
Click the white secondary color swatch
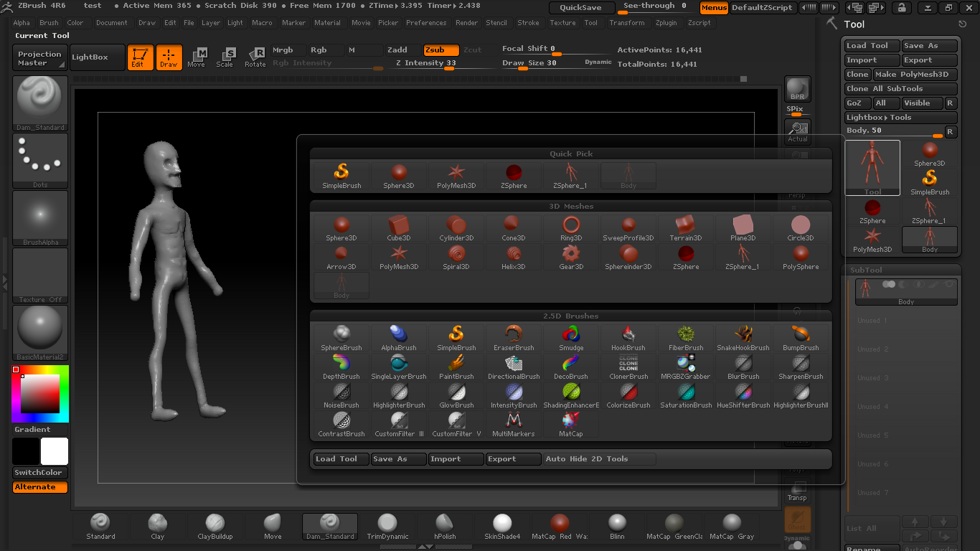tap(55, 451)
